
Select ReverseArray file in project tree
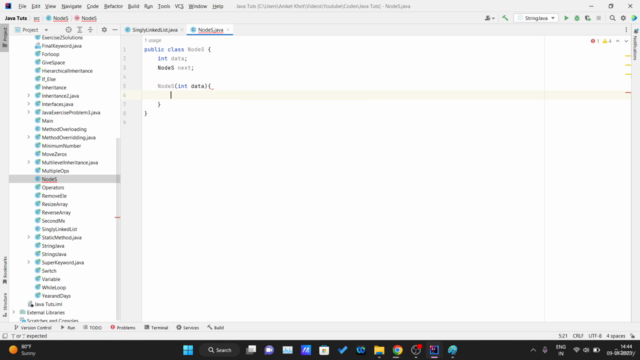[56, 212]
